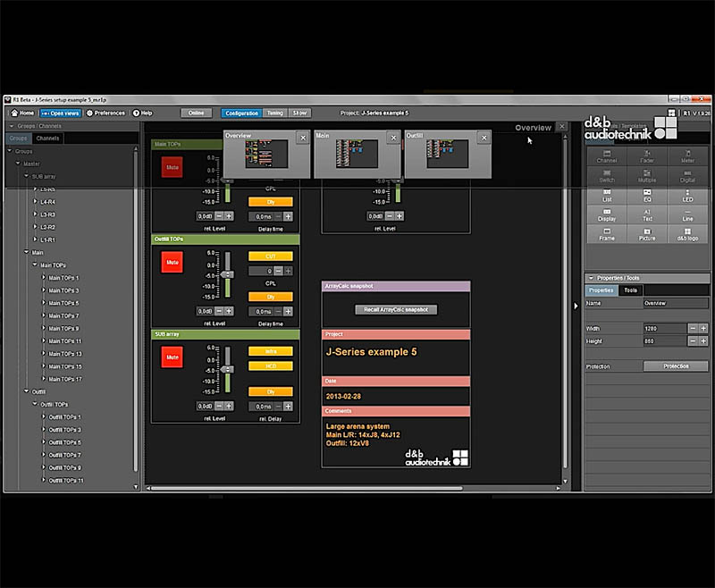Image resolution: width=715 pixels, height=588 pixels.
Task: Click the SUB array level fader
Action: click(x=227, y=369)
